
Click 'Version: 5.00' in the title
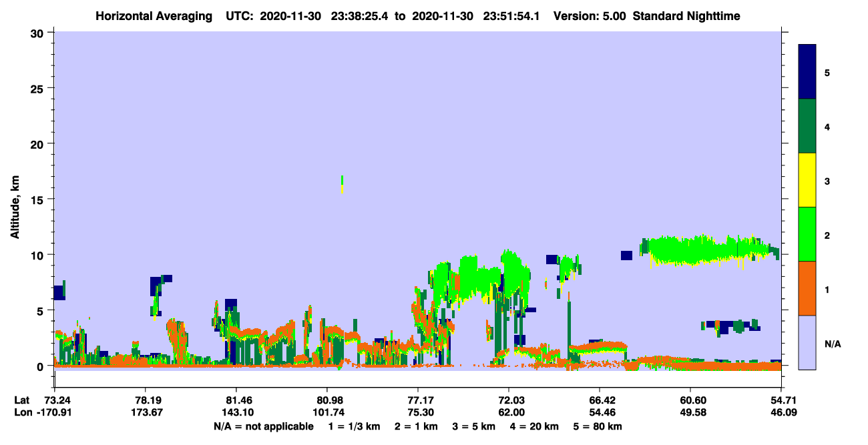point(590,16)
